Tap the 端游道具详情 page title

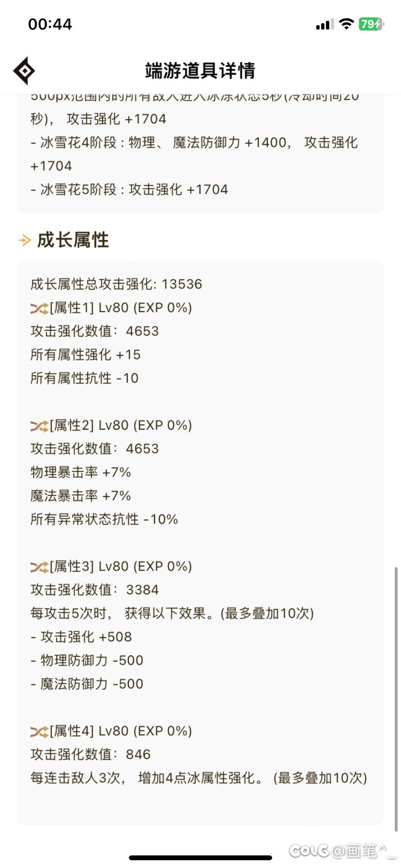point(200,71)
